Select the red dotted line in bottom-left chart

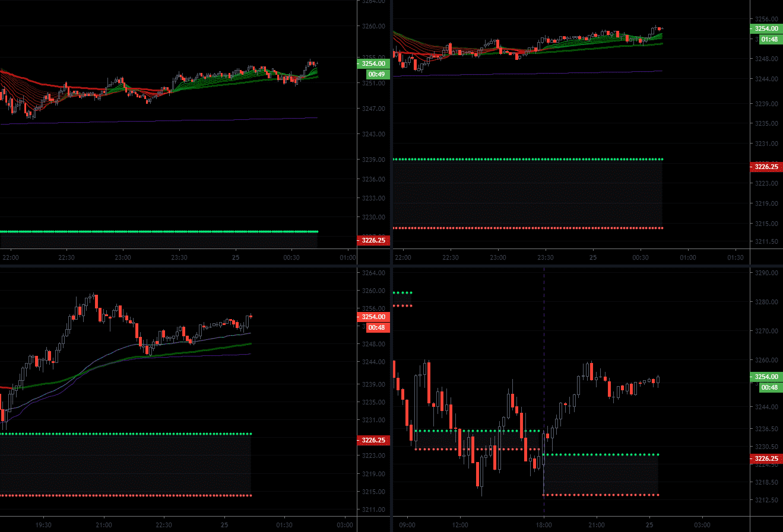click(126, 495)
